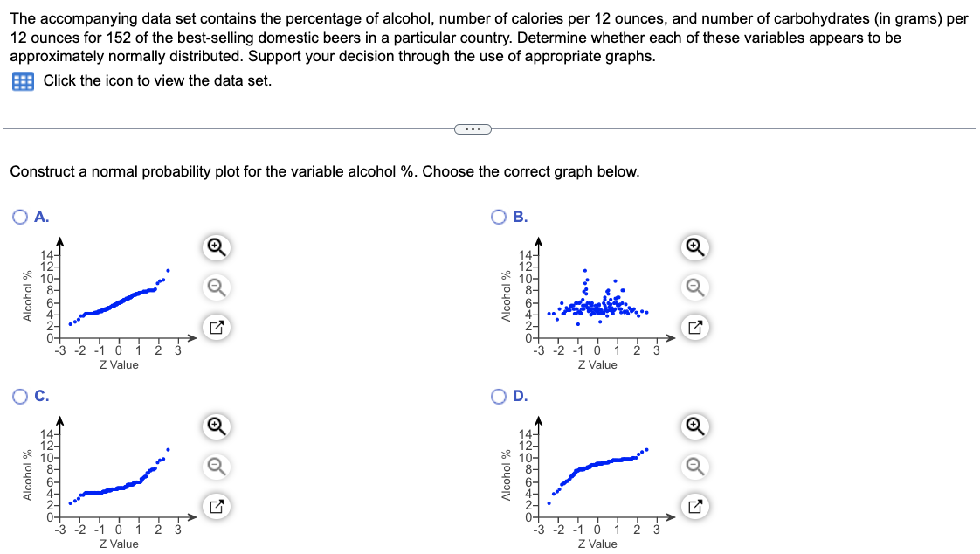Zoom in on graph C
The height and width of the screenshot is (554, 980).
tap(215, 426)
